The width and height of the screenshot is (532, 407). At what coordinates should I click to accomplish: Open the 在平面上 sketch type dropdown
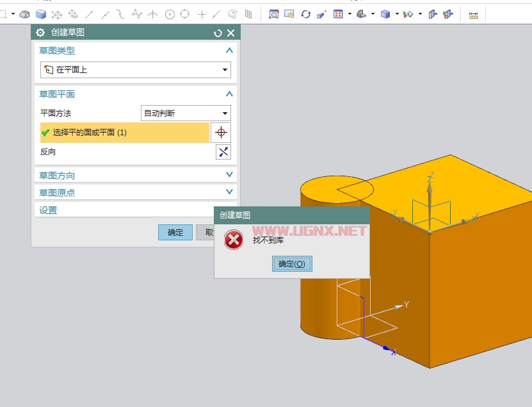[x=135, y=70]
